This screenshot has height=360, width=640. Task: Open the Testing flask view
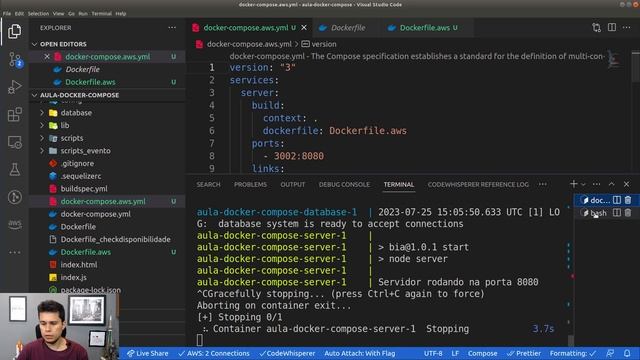click(14, 170)
